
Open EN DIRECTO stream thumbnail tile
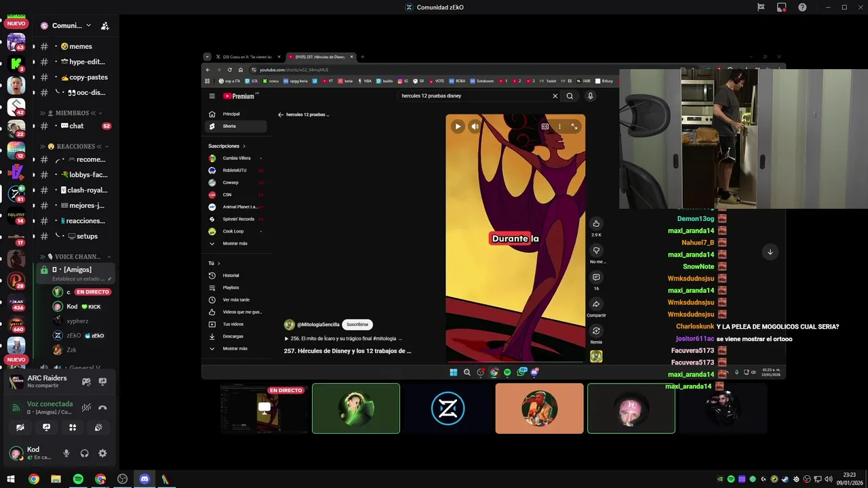[x=264, y=409]
